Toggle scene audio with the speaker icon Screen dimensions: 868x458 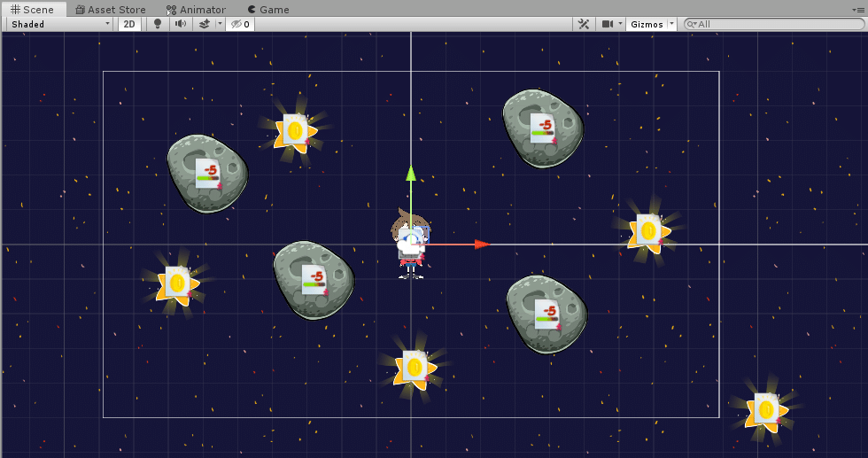click(x=181, y=24)
